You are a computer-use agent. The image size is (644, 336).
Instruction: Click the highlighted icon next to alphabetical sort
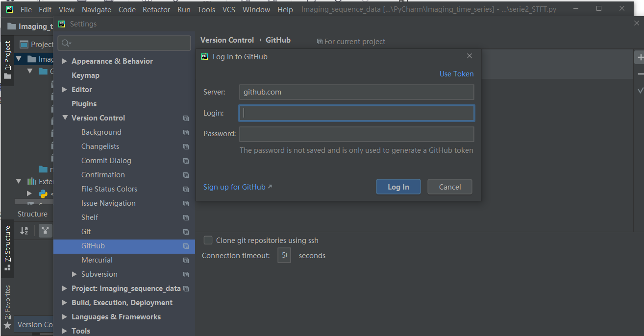[x=45, y=231]
